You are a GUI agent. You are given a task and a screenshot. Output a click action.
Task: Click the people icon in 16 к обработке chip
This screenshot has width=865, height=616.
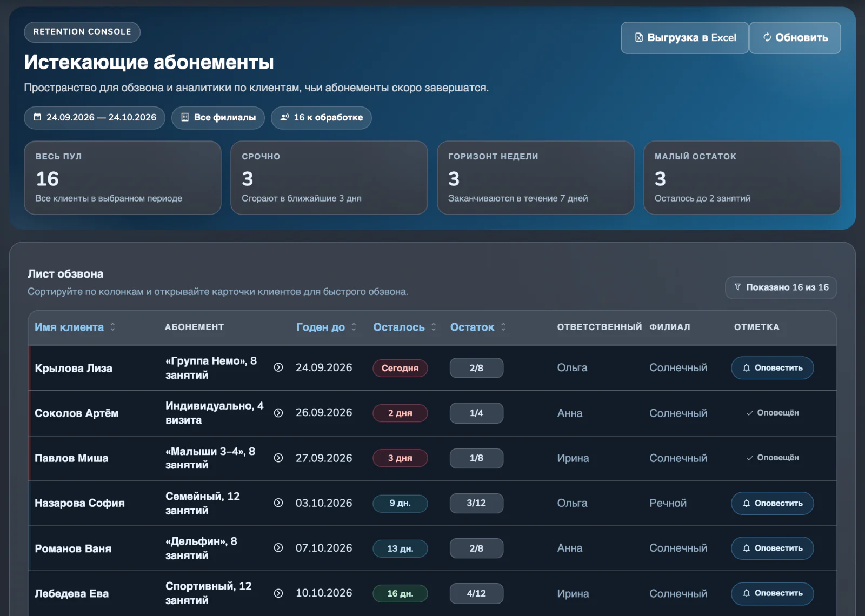284,117
